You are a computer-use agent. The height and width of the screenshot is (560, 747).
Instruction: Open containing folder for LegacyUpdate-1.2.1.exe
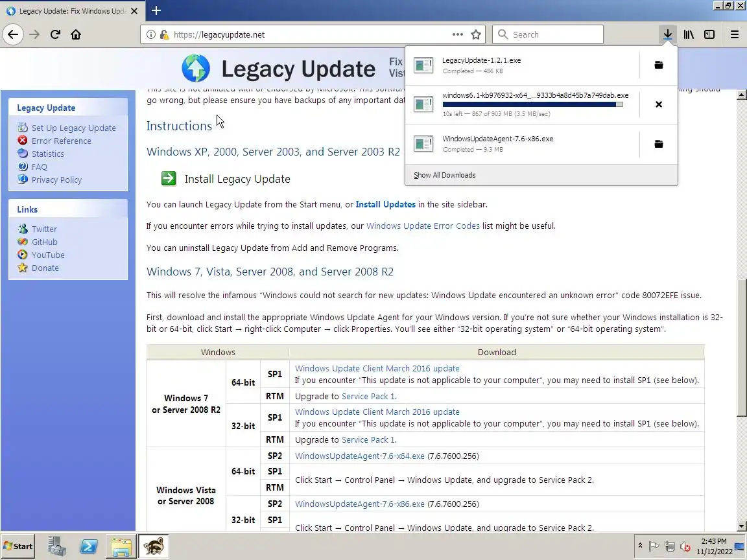coord(658,65)
